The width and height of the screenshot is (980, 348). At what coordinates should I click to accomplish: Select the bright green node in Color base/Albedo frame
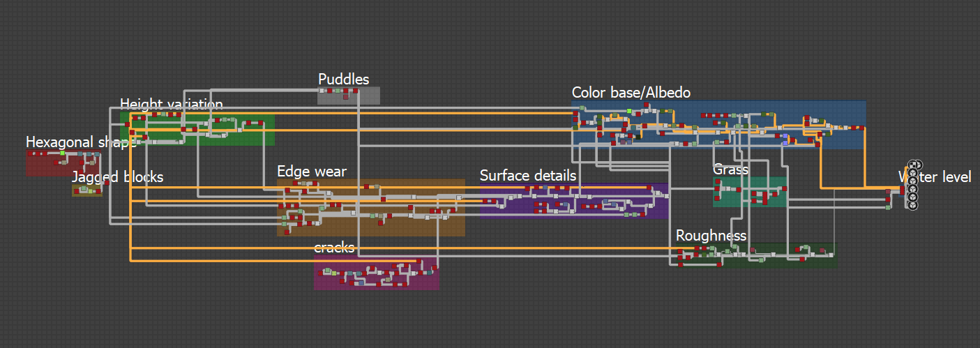tap(629, 111)
